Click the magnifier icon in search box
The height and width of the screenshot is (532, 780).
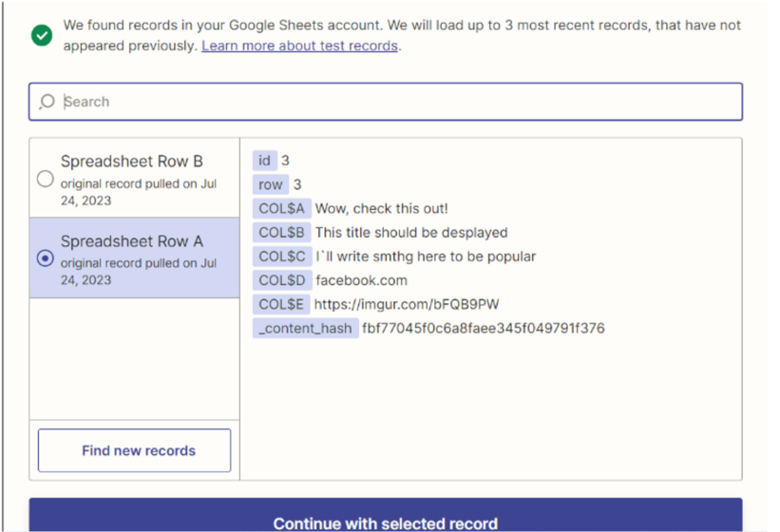click(48, 102)
